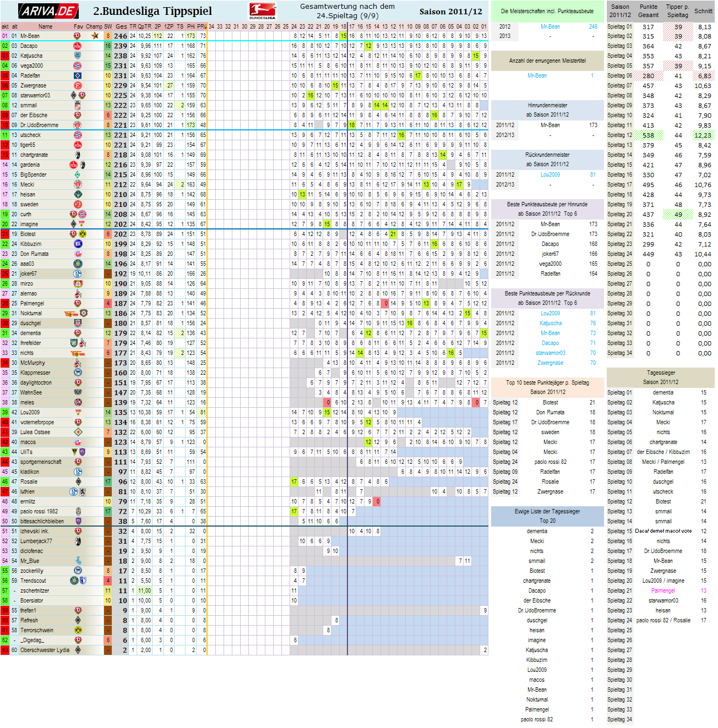Click the red rank cell 03 beside Katjuscha
This screenshot has width=718, height=728.
(x=5, y=56)
